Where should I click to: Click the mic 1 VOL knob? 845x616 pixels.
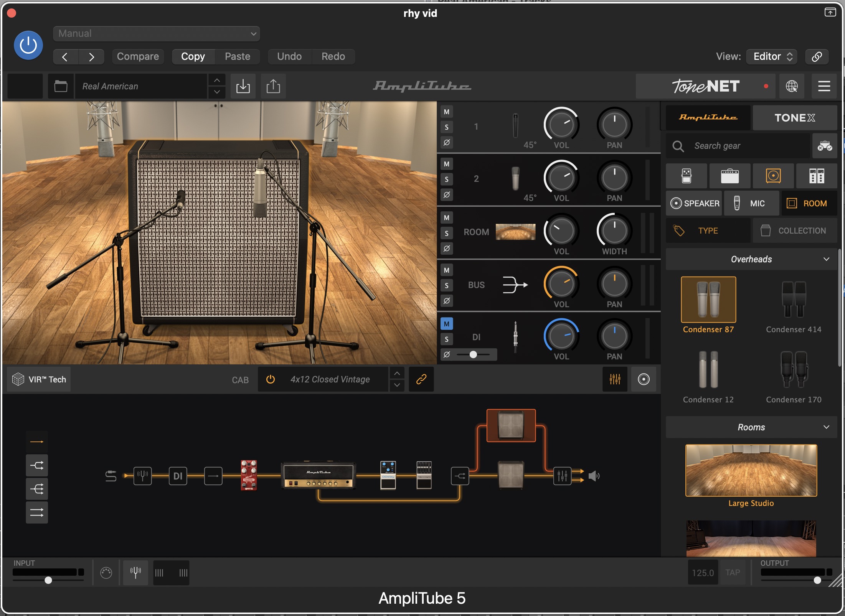click(x=561, y=125)
